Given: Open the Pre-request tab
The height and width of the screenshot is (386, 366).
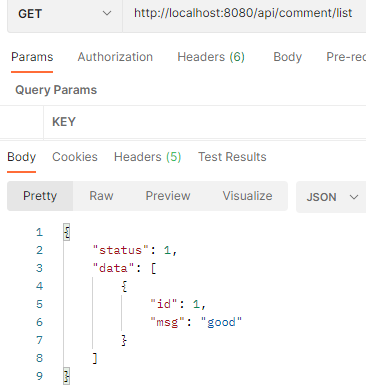Looking at the screenshot, I should coord(346,57).
